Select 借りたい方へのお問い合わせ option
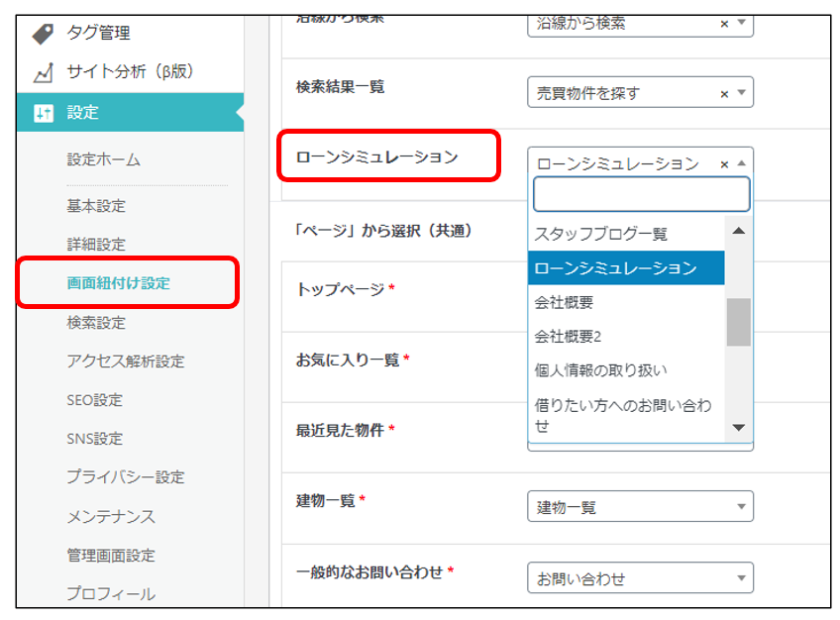 click(x=624, y=415)
